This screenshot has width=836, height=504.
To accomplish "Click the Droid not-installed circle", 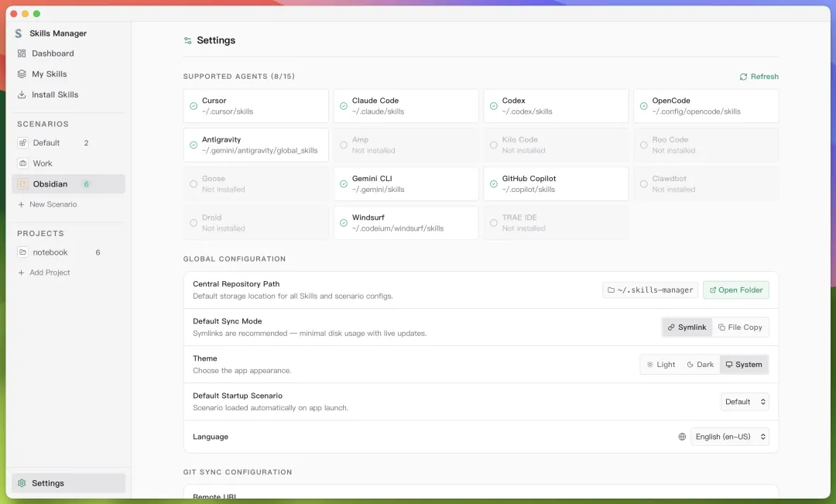I will [194, 223].
